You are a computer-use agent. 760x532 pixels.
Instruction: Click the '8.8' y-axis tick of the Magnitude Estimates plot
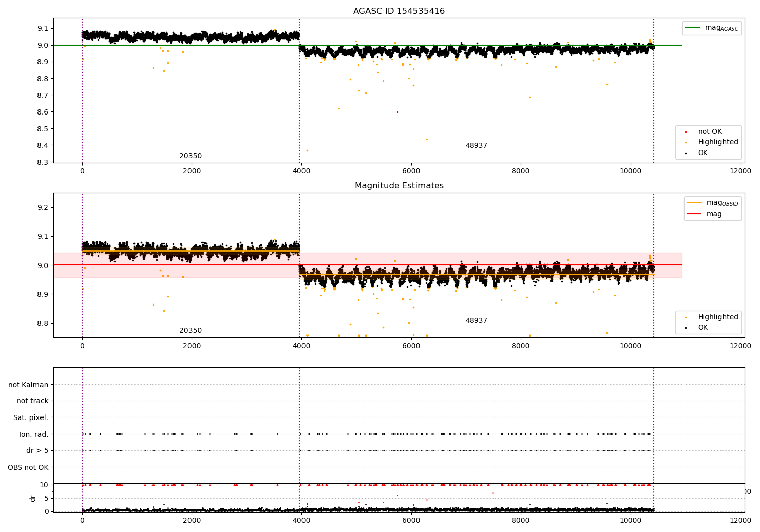pyautogui.click(x=43, y=323)
